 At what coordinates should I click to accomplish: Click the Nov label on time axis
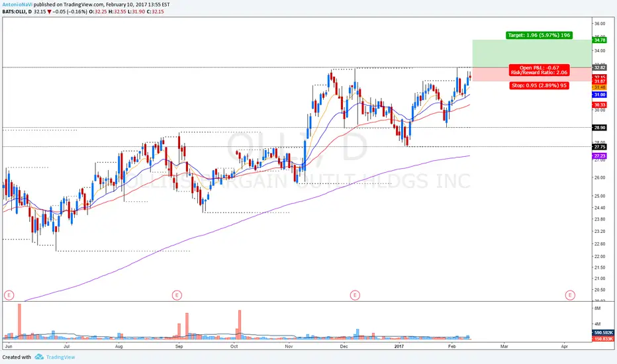[x=289, y=346]
